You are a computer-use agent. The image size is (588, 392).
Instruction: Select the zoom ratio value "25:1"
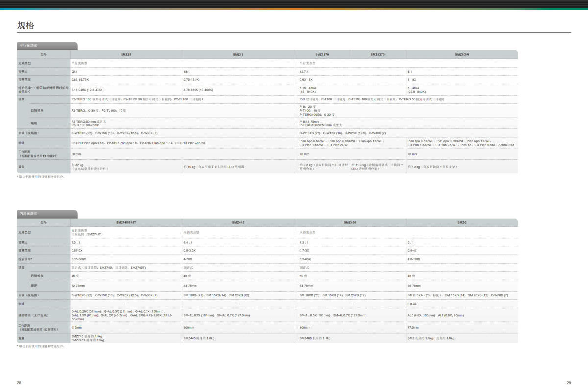pos(74,72)
